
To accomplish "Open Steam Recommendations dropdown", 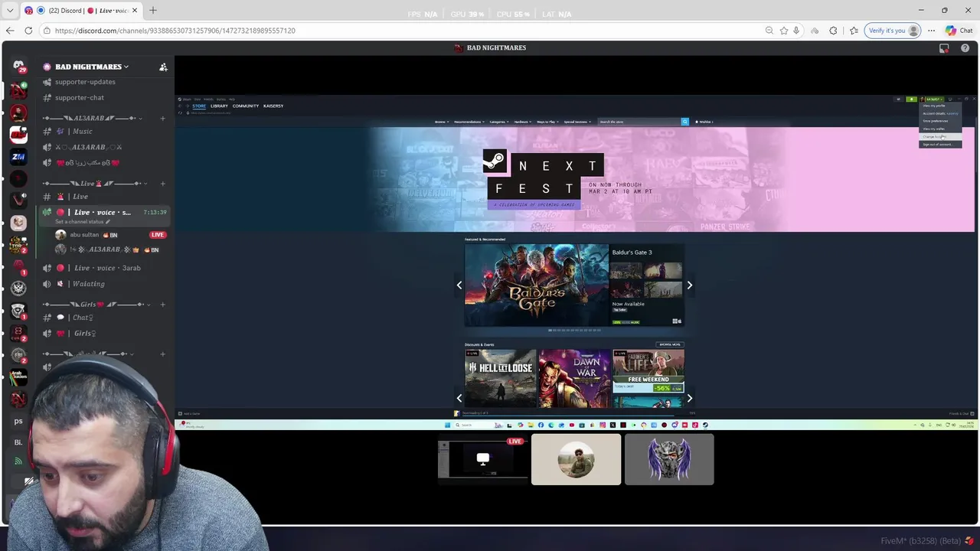I will click(x=469, y=122).
